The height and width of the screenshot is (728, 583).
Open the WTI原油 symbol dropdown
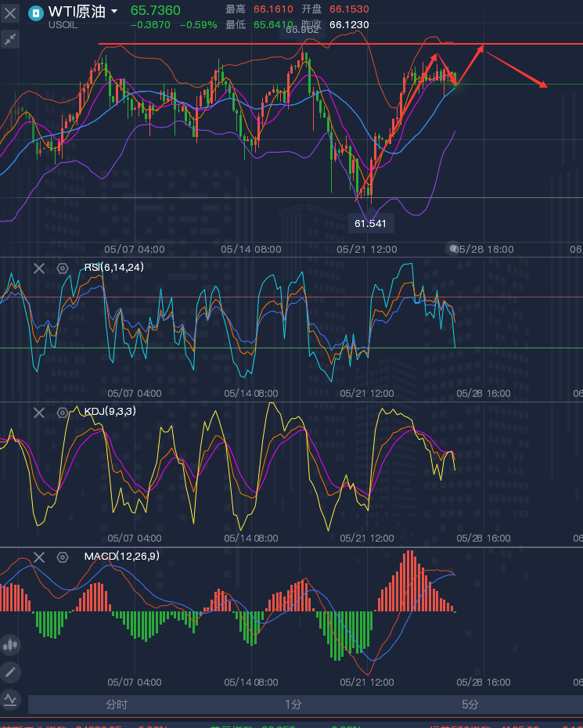114,12
